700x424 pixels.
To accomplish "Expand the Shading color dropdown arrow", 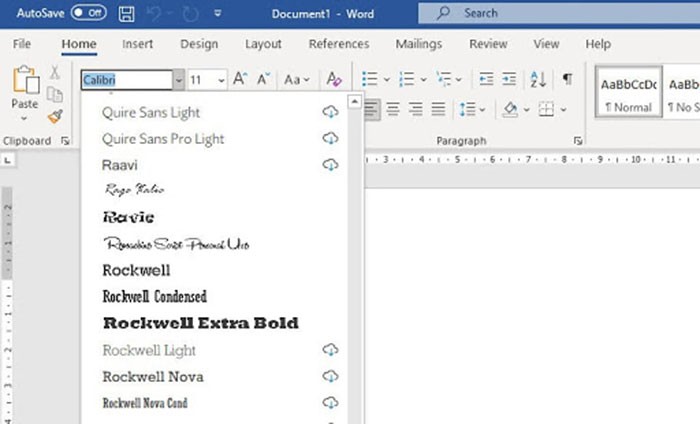I will click(527, 109).
